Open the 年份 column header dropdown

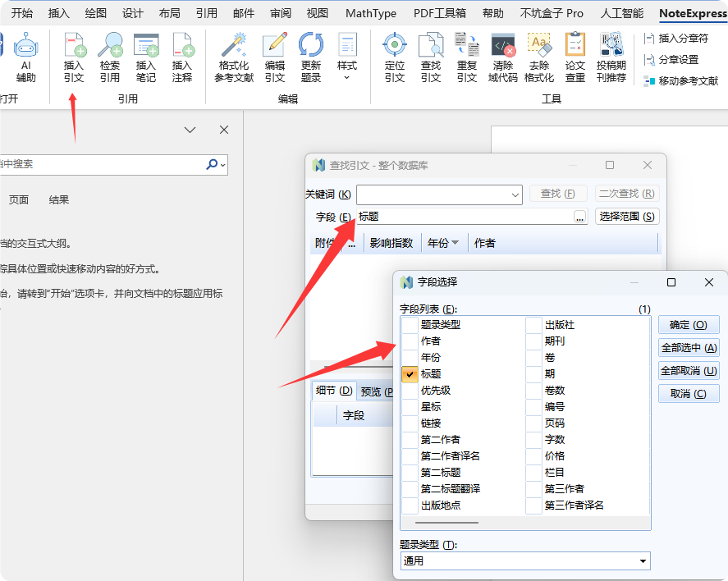454,242
